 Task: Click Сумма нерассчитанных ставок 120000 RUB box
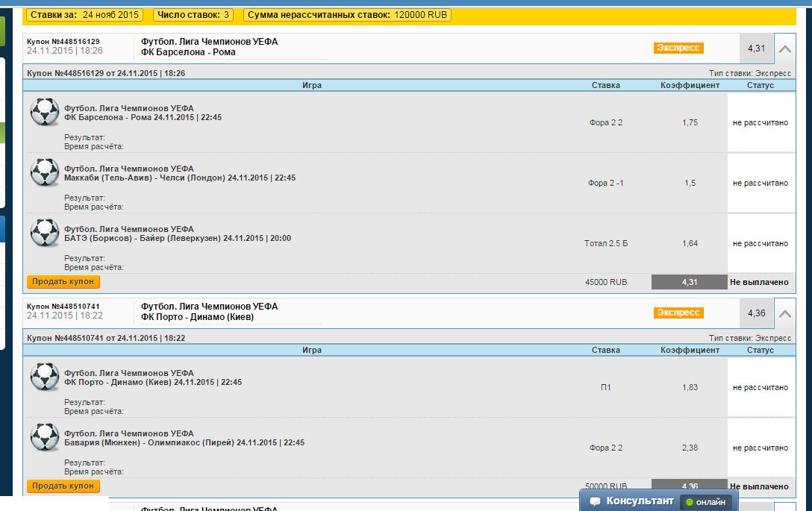(x=348, y=15)
